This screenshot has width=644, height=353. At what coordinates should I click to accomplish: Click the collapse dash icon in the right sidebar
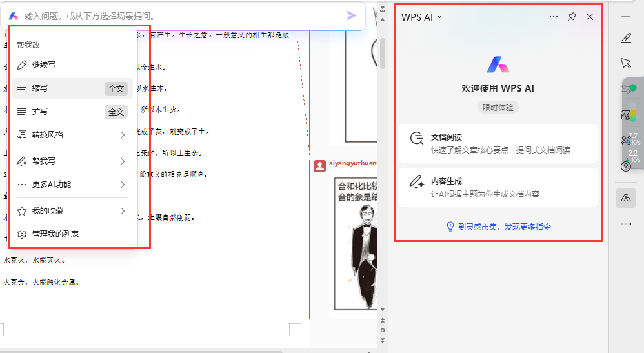[626, 17]
